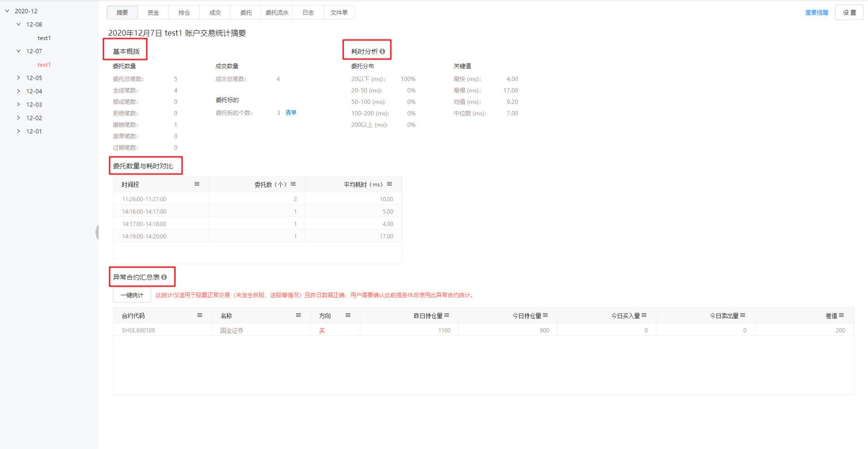Select test1 account under 12-08

pos(44,38)
